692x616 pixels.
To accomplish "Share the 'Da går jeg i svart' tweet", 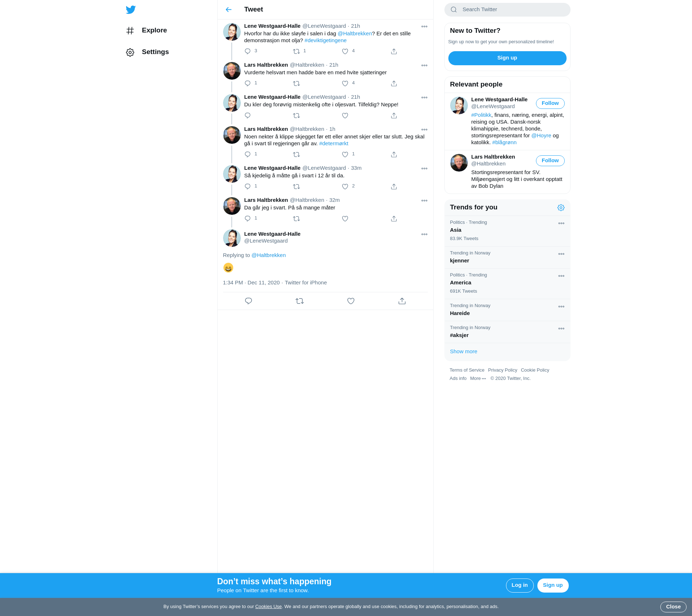I will (394, 218).
